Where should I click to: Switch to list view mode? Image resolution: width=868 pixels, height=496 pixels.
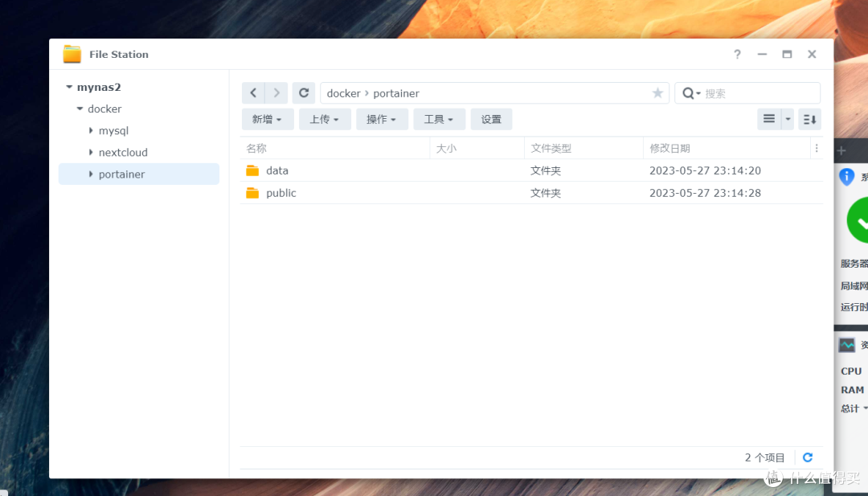click(769, 119)
